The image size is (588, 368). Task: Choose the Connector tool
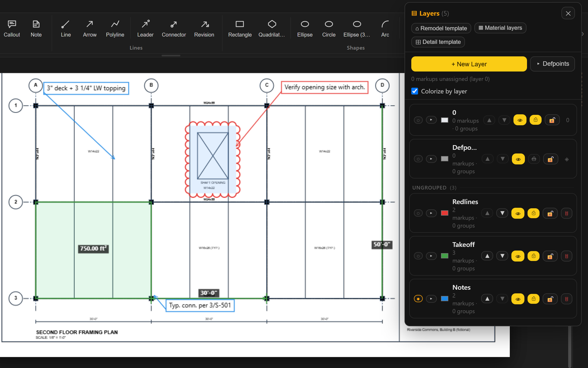174,29
